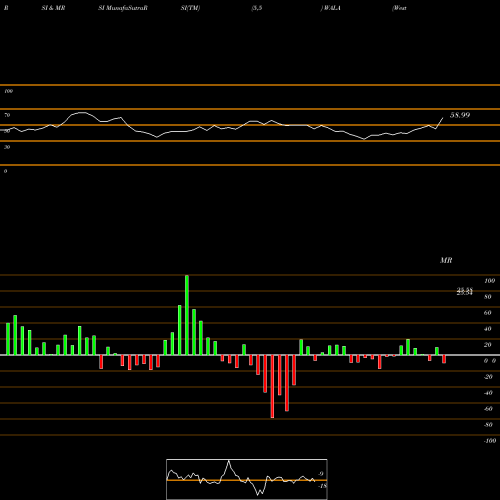Image resolution: width=500 pixels, height=500 pixels.
Task: Click the RSI value label 58.99
Action: click(x=460, y=115)
